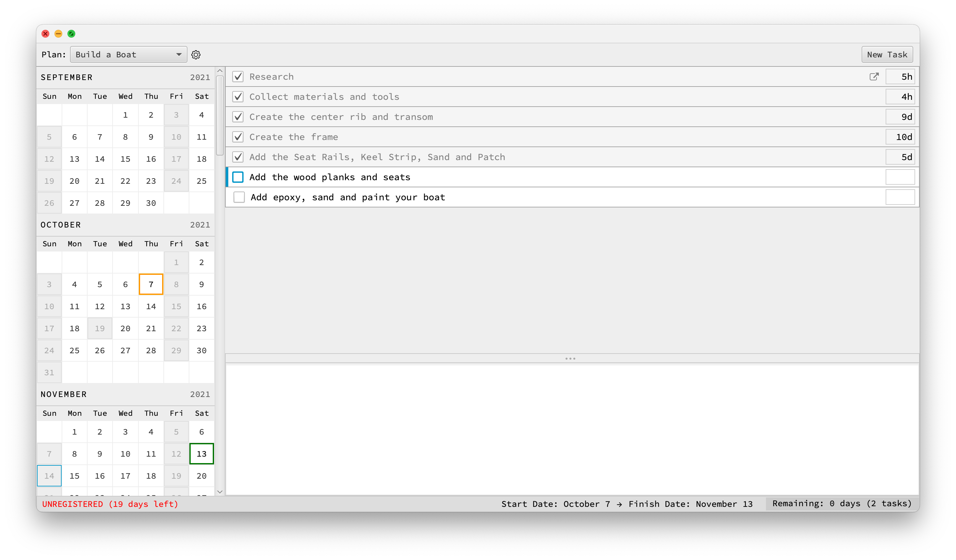Click the Collect materials task row
The image size is (956, 560).
pos(571,97)
